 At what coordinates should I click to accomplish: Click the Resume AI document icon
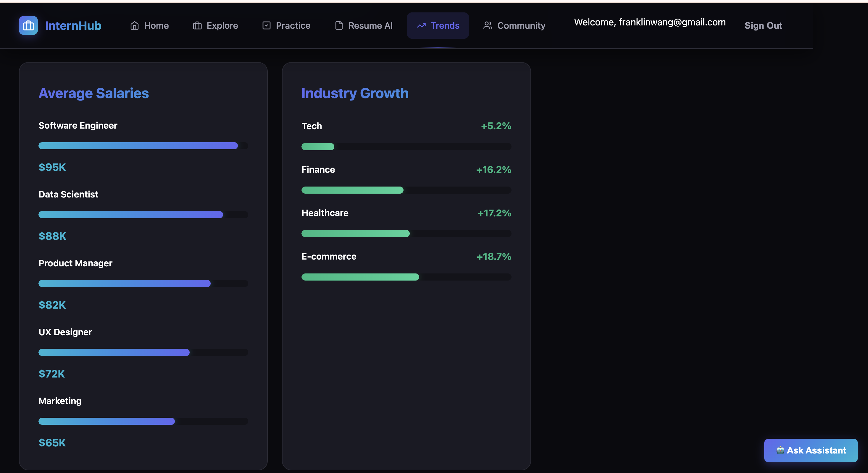tap(339, 26)
